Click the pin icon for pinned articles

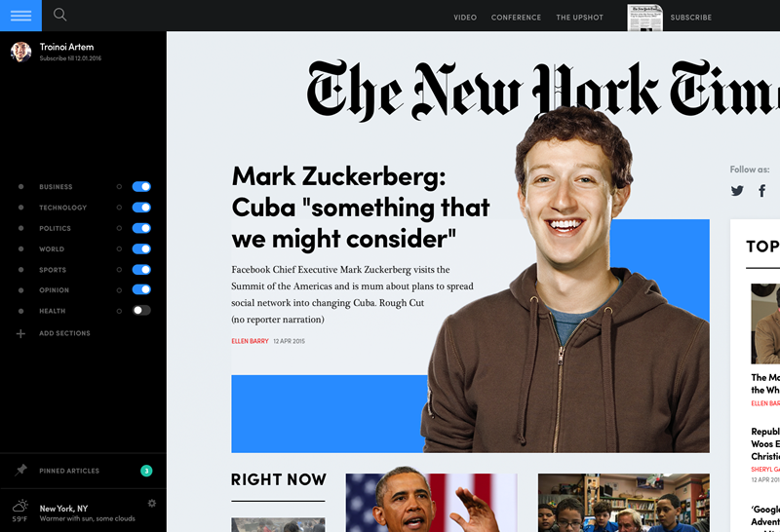(x=20, y=470)
